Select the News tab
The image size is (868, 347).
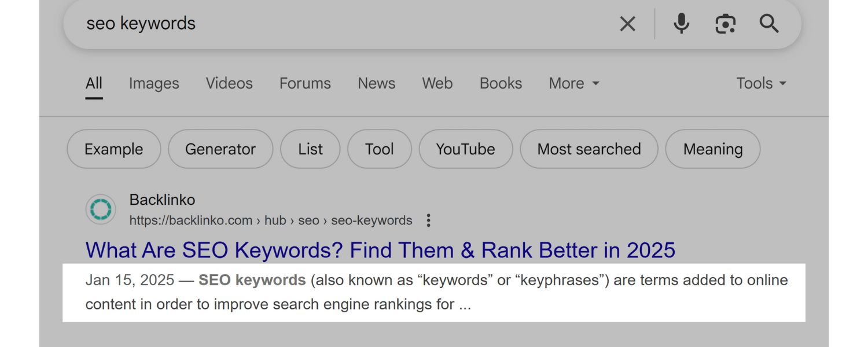(x=376, y=83)
